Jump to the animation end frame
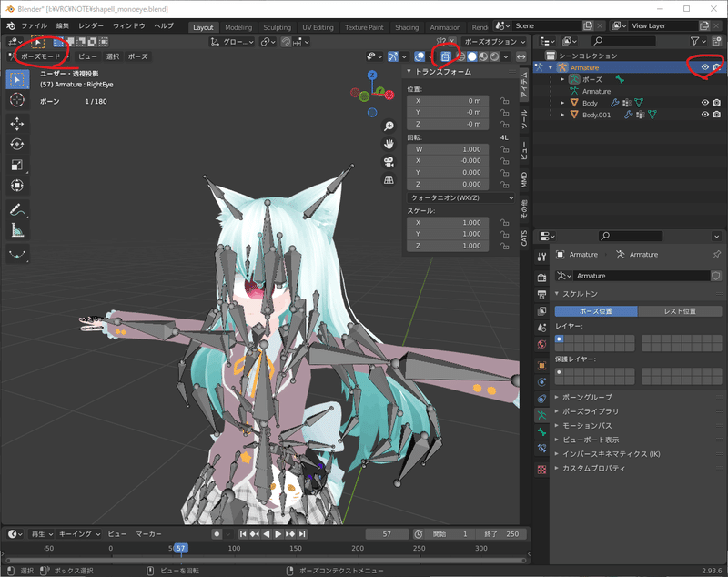The image size is (728, 577). tap(302, 534)
